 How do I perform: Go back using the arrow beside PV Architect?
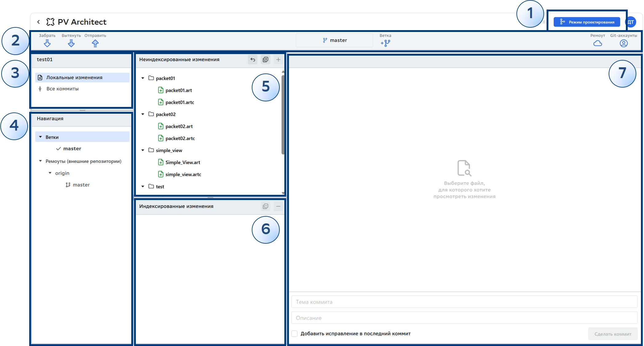[38, 22]
